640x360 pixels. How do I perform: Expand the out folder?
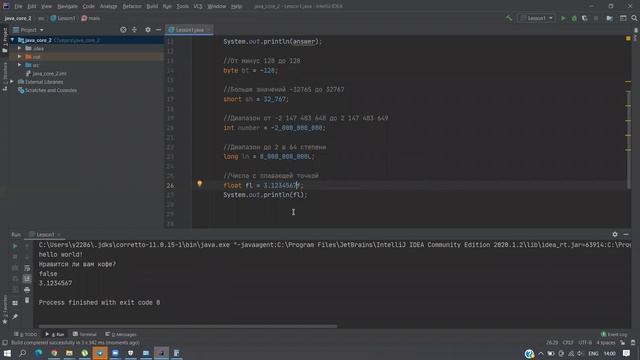(19, 57)
